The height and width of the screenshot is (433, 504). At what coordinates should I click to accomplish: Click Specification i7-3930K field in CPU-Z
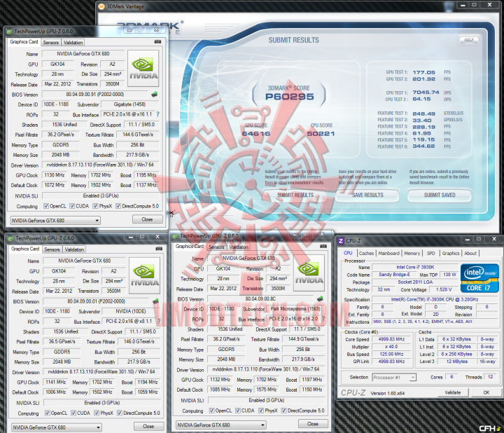435,299
